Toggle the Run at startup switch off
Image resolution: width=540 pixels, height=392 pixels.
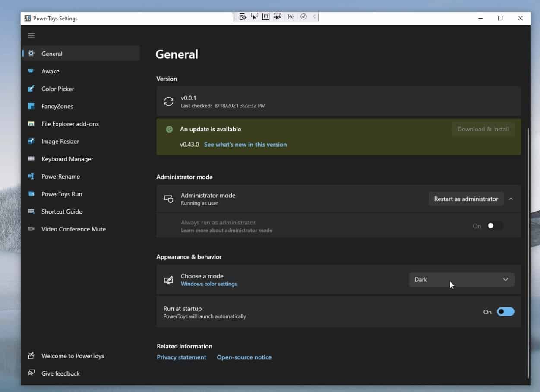(505, 312)
